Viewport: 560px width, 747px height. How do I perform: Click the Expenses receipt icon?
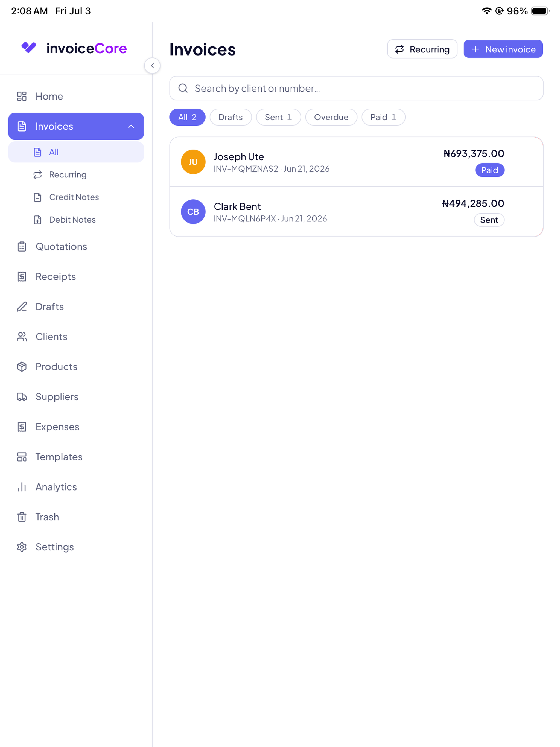pyautogui.click(x=22, y=427)
